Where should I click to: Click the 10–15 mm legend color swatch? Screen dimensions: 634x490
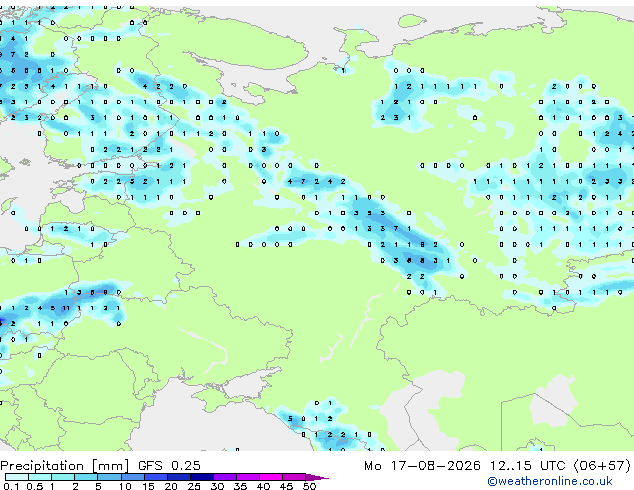coord(133,477)
